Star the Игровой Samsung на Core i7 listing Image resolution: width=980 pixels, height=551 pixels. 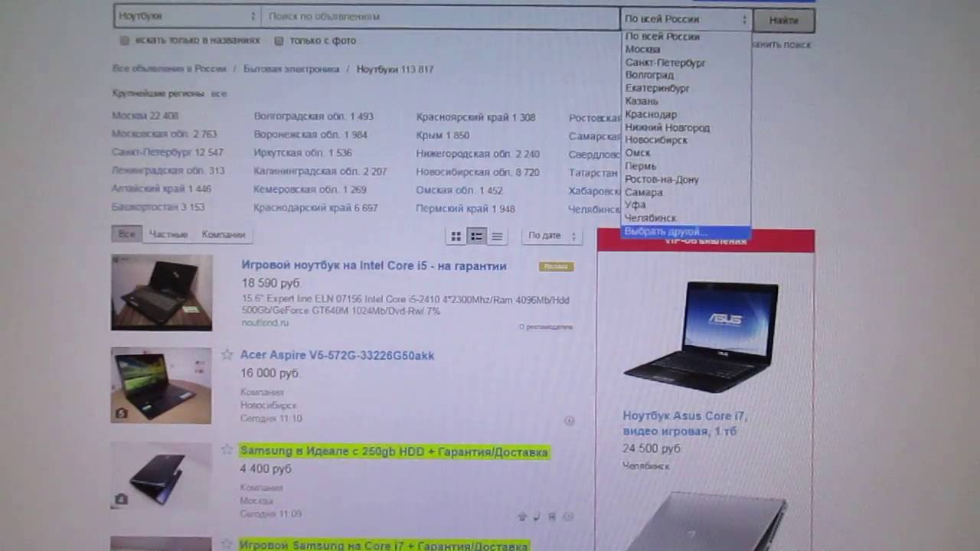[227, 544]
